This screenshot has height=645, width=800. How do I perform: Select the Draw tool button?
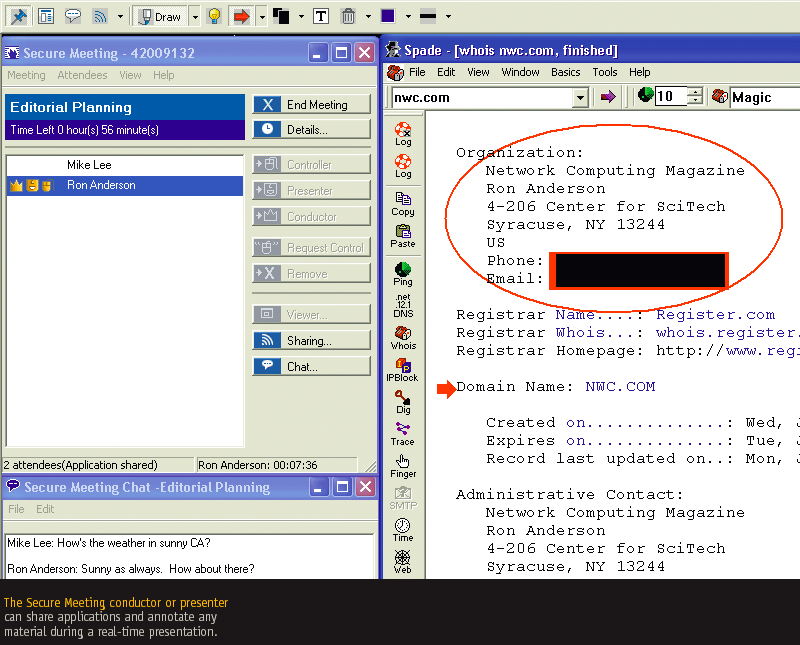tap(161, 17)
